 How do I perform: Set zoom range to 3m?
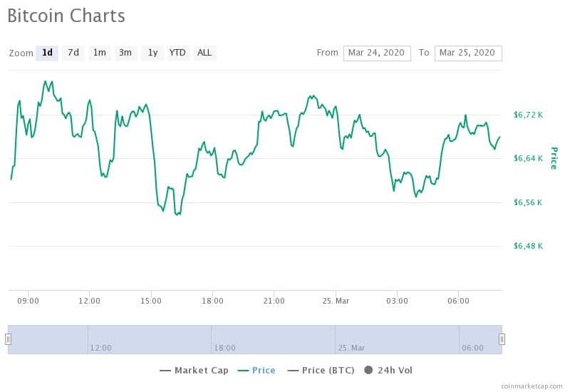[126, 53]
